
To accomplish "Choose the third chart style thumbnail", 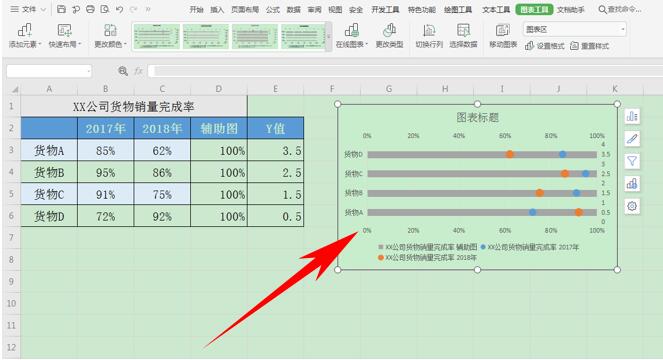I will (255, 36).
